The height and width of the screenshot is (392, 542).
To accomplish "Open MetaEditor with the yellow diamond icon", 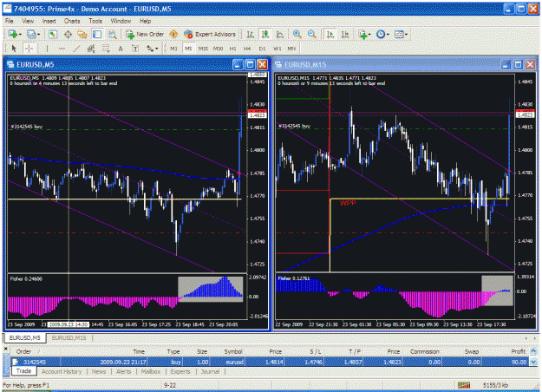I will point(173,34).
